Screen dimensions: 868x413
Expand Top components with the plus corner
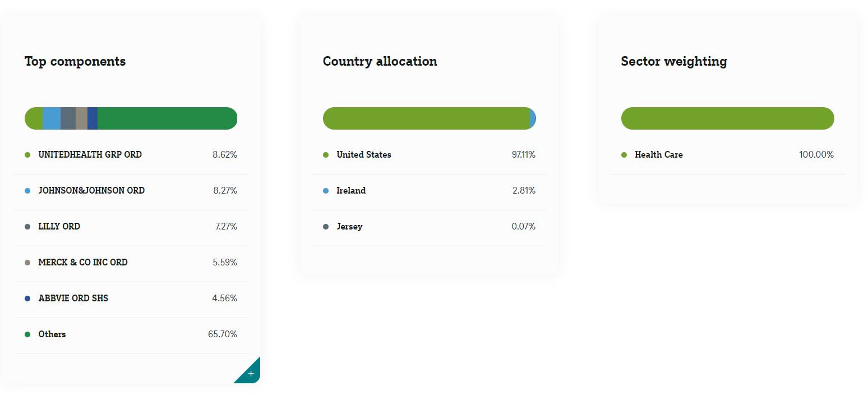coord(250,373)
